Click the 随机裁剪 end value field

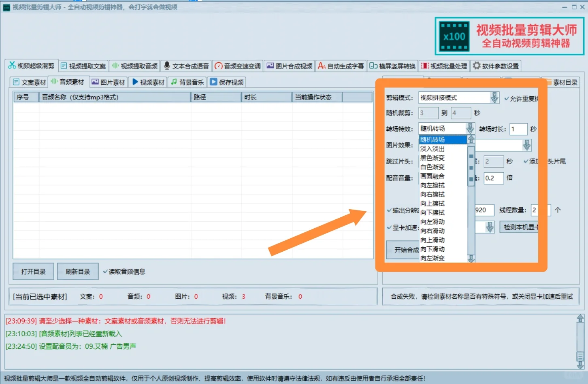461,113
